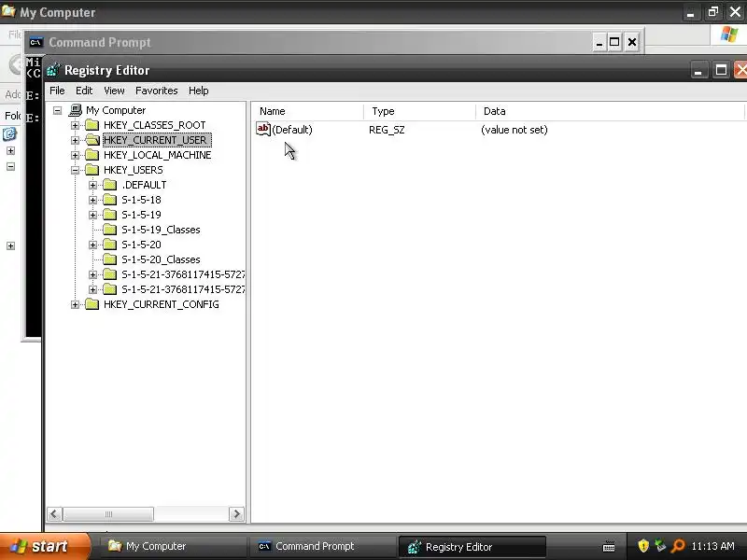Click the .DEFAULT folder icon
This screenshot has height=560, width=747.
tap(110, 185)
